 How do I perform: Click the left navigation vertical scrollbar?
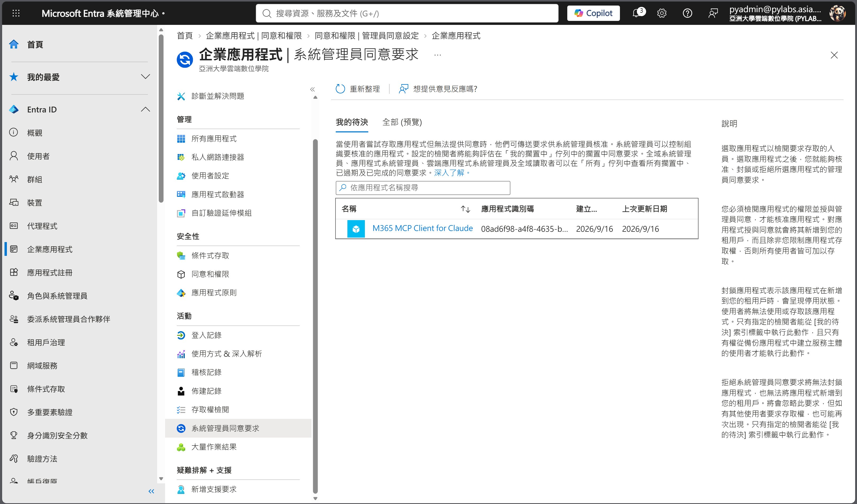(x=161, y=118)
